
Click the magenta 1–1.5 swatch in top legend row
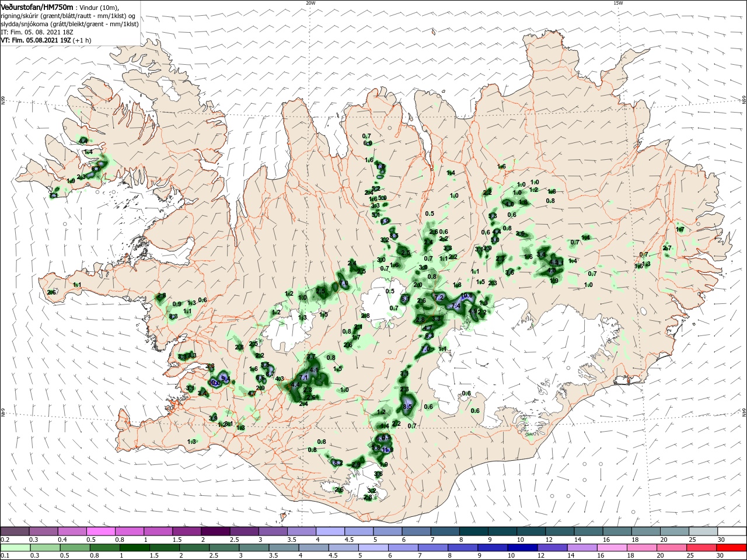coord(158,531)
